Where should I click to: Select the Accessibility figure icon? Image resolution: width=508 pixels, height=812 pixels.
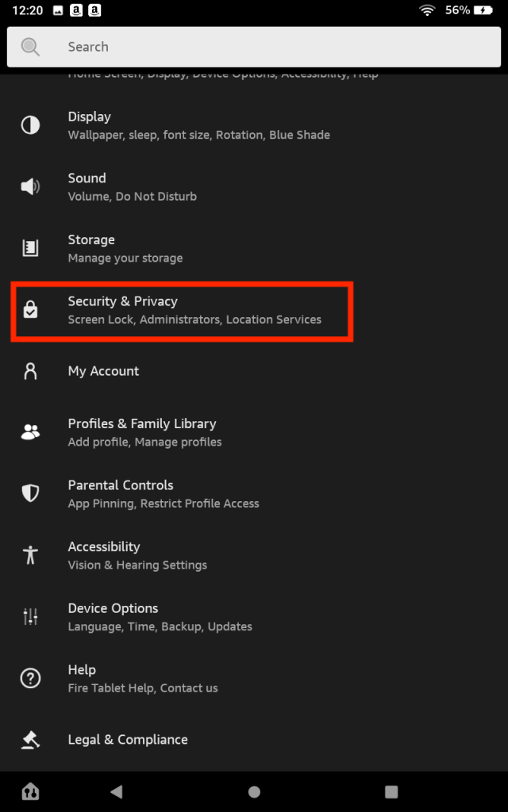click(30, 555)
